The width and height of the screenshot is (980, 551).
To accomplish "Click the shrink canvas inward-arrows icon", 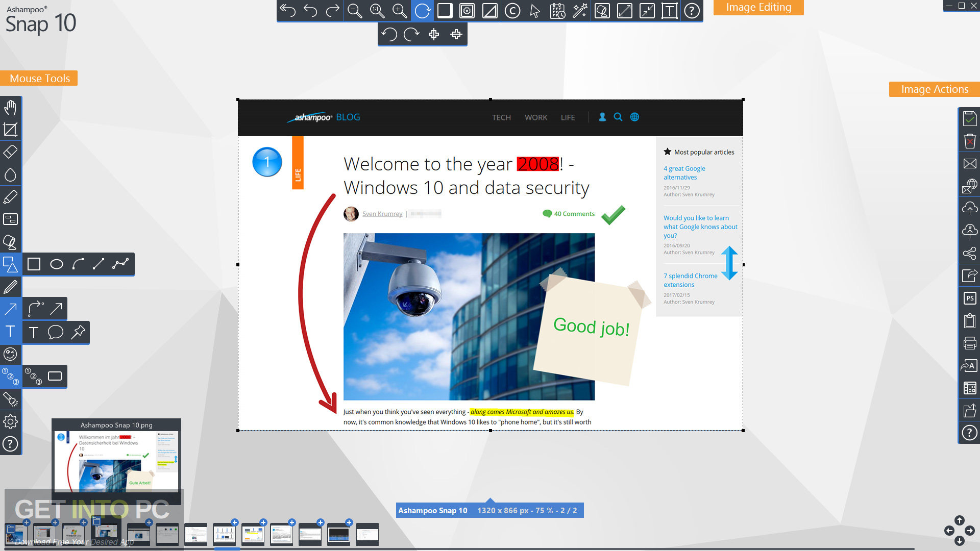I will click(647, 11).
